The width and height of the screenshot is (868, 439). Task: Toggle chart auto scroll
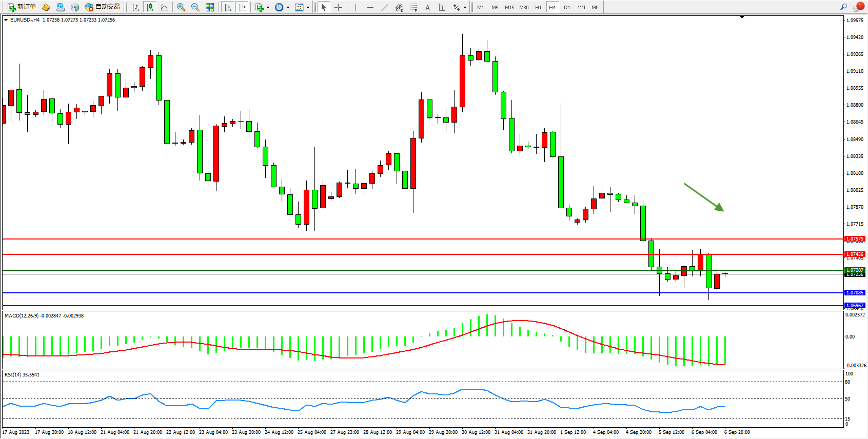point(228,7)
